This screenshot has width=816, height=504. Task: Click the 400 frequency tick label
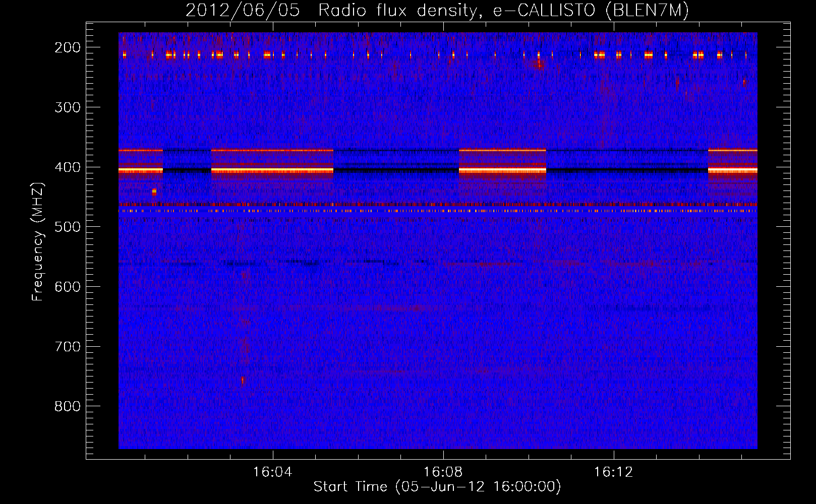(x=68, y=167)
